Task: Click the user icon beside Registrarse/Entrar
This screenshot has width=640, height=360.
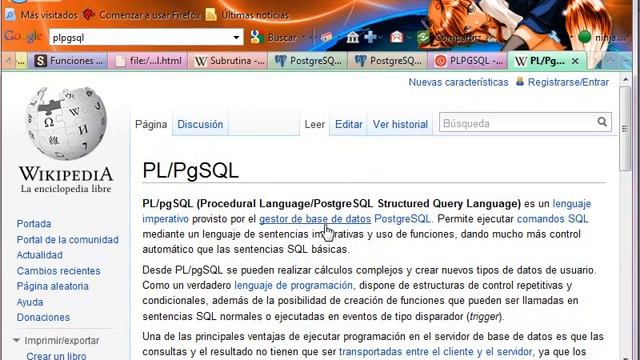Action: point(520,82)
